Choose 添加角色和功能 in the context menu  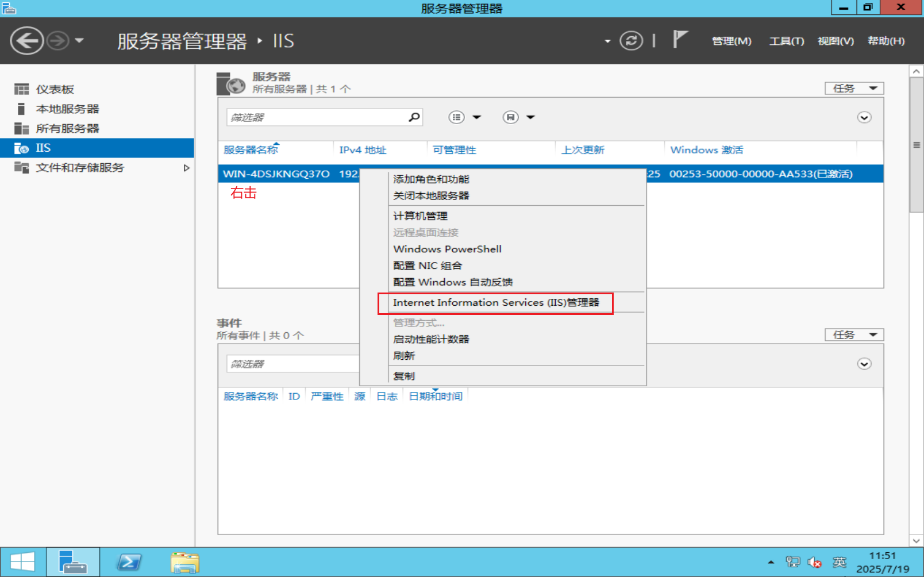[x=432, y=179]
